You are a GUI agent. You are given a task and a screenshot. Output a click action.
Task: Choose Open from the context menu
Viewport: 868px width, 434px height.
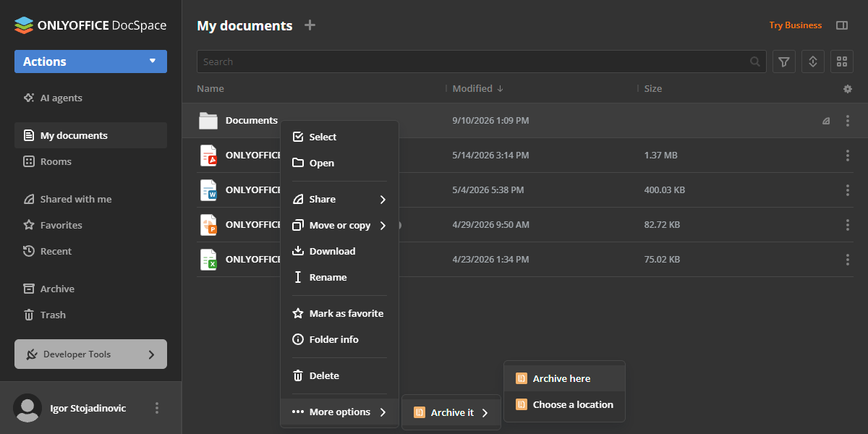point(339,163)
